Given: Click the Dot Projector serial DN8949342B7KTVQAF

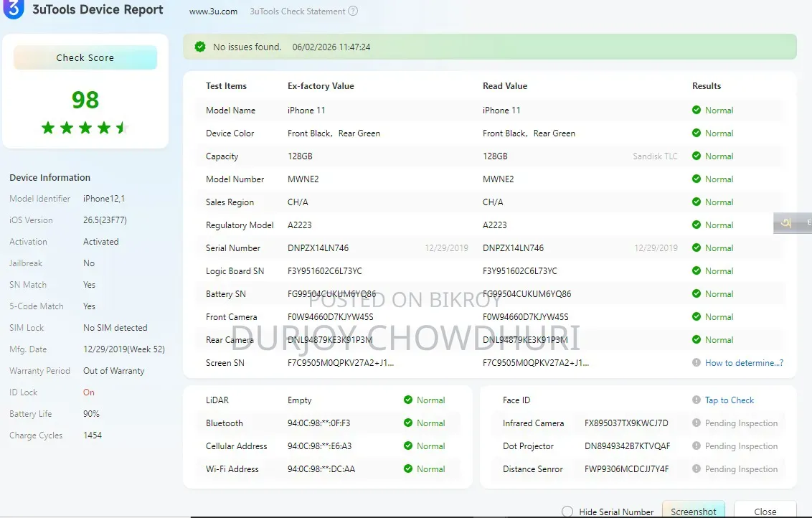Looking at the screenshot, I should coord(627,446).
